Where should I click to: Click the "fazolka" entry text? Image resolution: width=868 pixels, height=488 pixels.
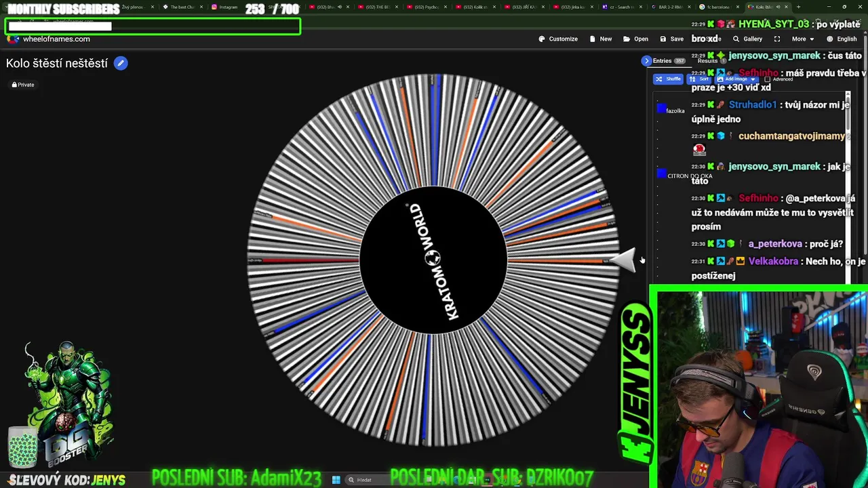(x=675, y=110)
